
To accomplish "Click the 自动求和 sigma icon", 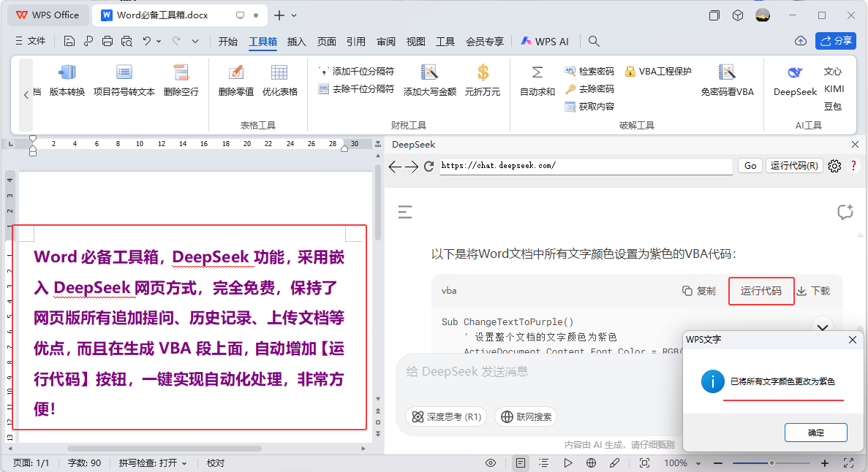I will click(537, 73).
